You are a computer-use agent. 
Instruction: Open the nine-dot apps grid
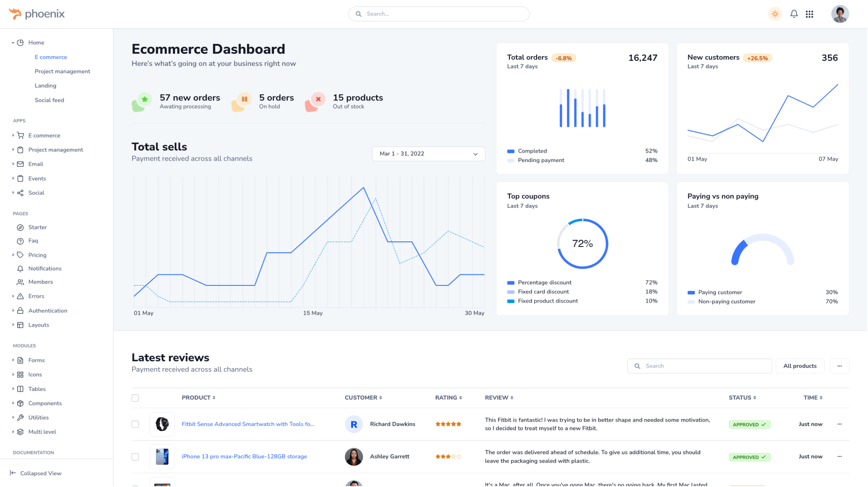click(x=809, y=14)
